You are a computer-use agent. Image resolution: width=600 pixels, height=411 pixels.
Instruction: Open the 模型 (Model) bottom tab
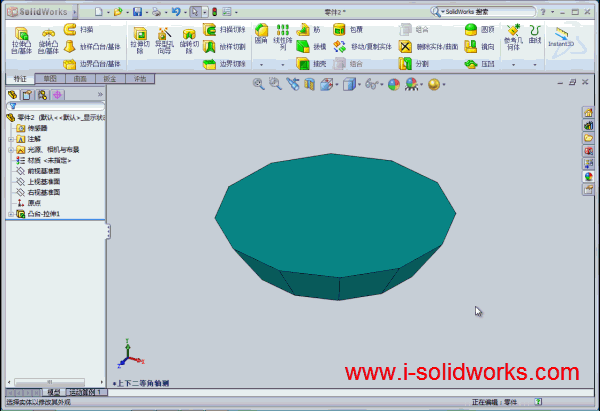coord(53,392)
